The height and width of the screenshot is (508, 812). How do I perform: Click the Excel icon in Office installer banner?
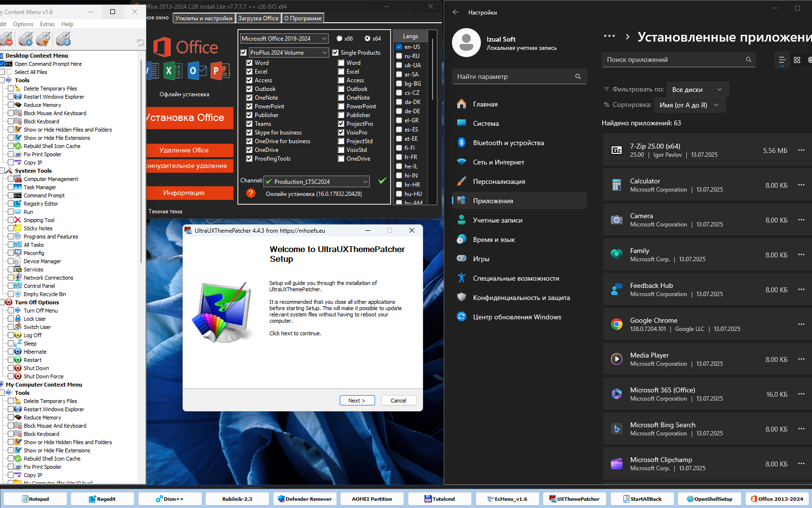(173, 71)
